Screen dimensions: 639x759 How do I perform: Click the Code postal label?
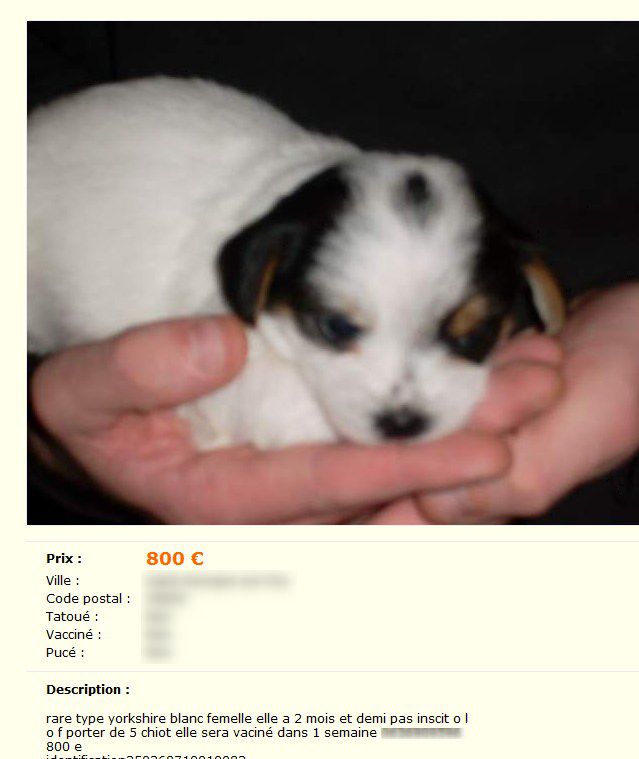[88, 598]
